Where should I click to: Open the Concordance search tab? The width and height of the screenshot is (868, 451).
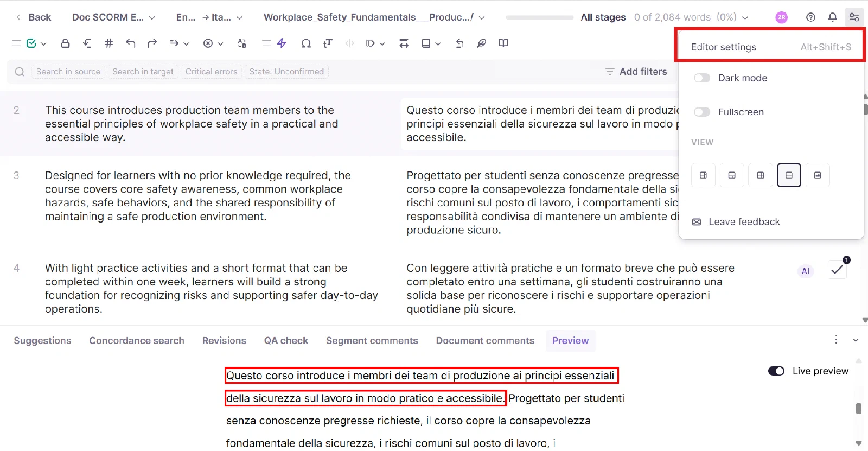tap(137, 341)
